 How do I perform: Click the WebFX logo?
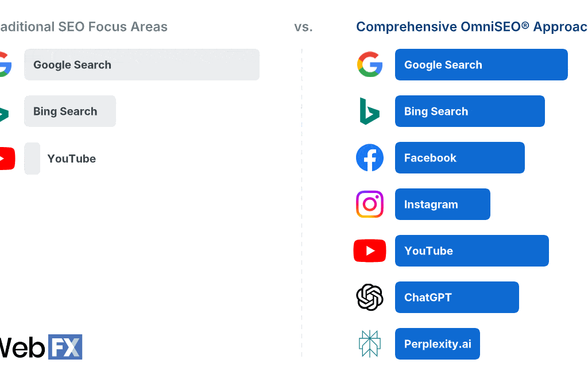(x=40, y=347)
